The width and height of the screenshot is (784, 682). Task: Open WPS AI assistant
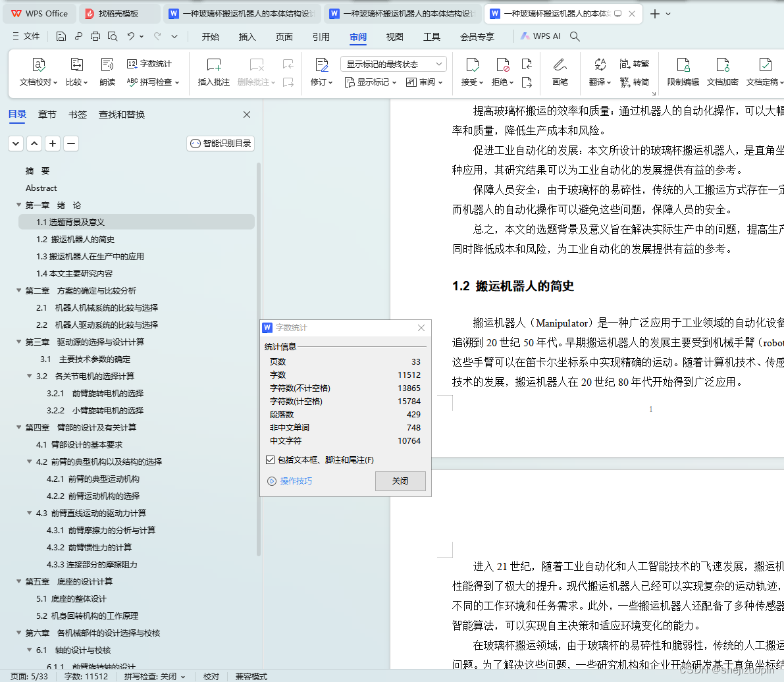coord(540,36)
